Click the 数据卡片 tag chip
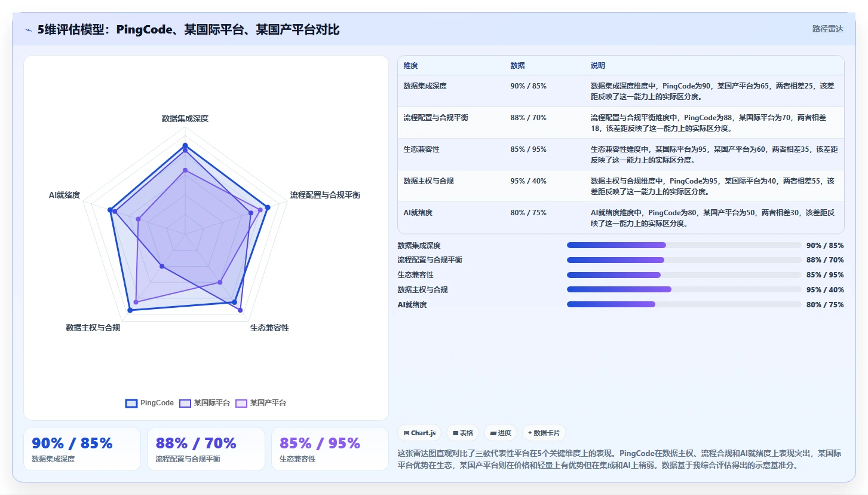Viewport: 868px width, 495px height. [544, 433]
